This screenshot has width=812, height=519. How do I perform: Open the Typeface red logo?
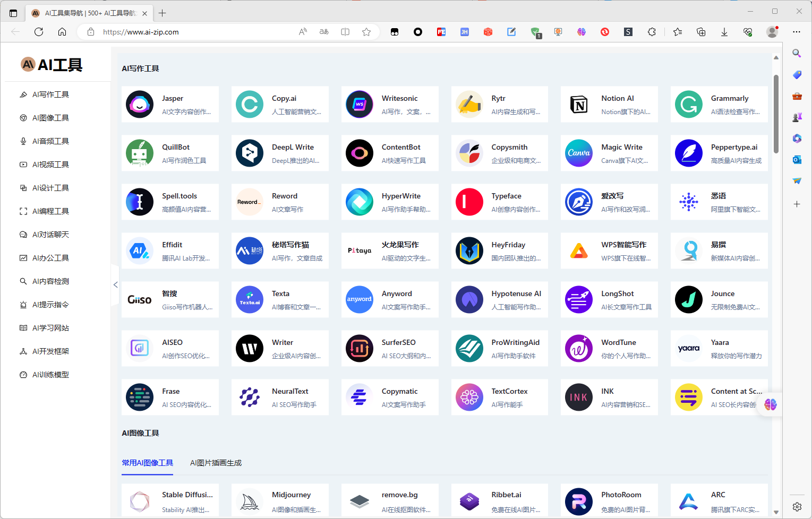469,202
